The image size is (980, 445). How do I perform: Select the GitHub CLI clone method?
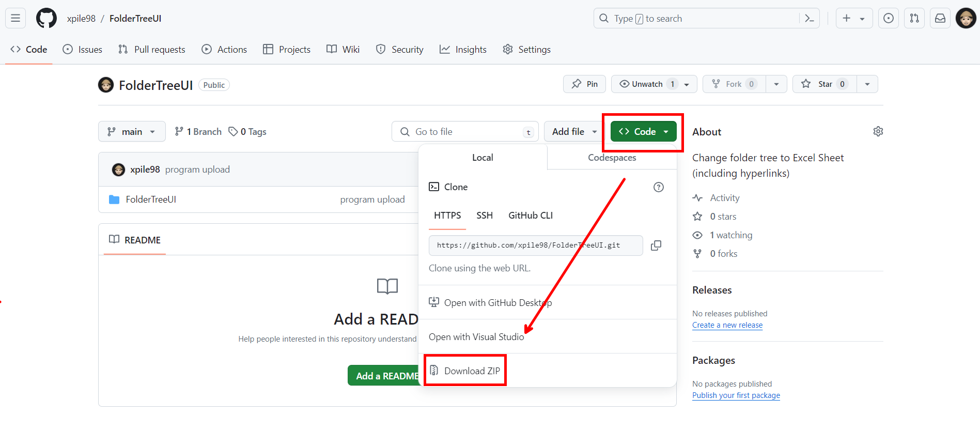(x=531, y=216)
